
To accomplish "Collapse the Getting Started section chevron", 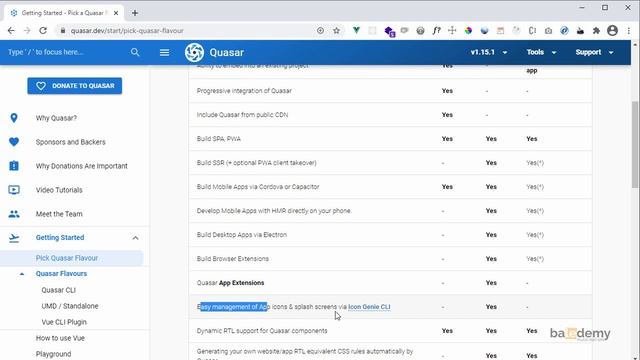I will pos(135,238).
